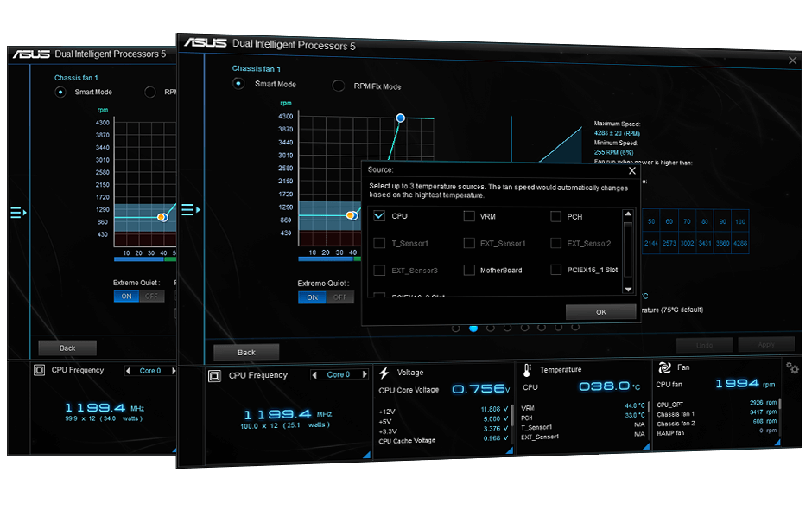Go to fourth page indicator dot
The width and height of the screenshot is (812, 517).
click(508, 328)
